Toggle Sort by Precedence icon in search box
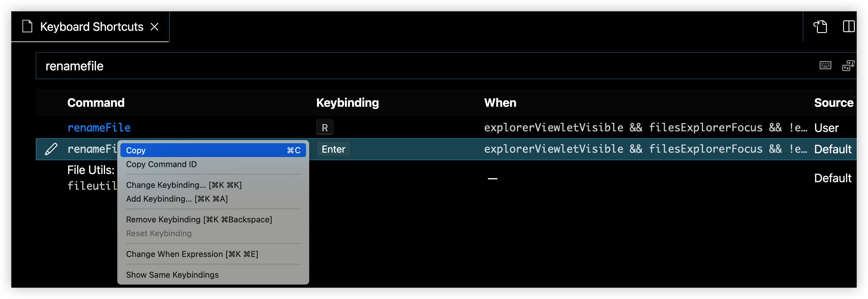 [x=848, y=65]
